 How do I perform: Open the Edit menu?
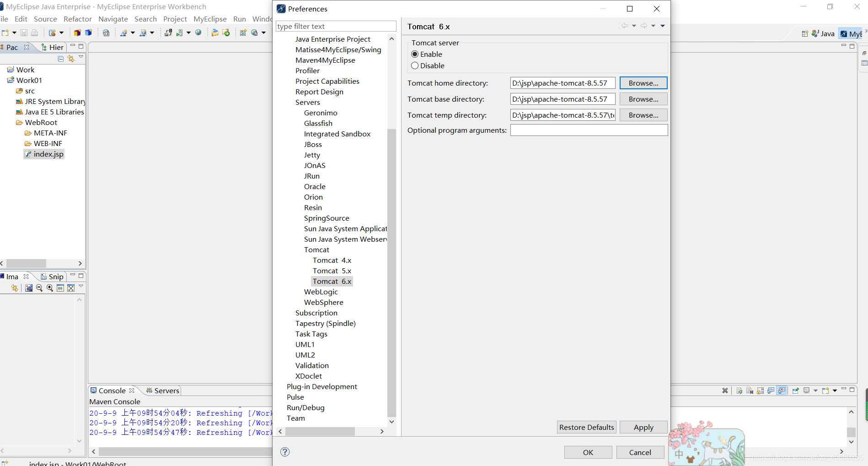[x=21, y=19]
